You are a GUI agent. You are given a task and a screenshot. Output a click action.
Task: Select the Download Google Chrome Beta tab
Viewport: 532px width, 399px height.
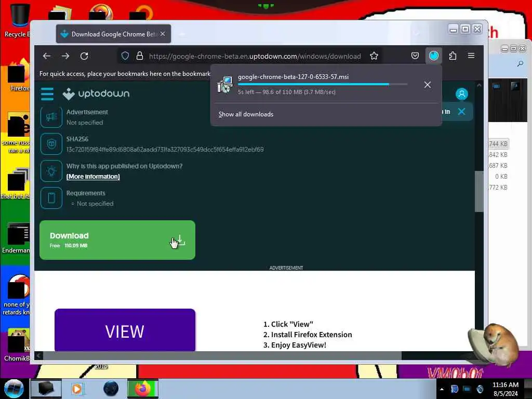tap(113, 34)
